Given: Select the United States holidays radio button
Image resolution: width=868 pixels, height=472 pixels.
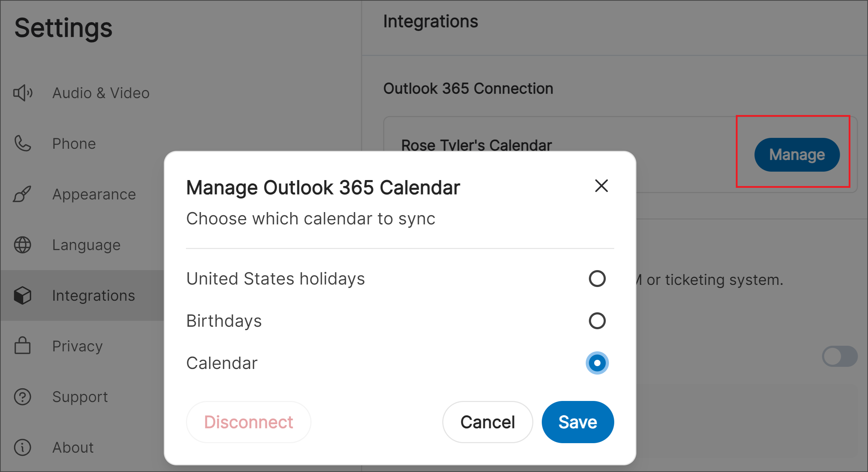Looking at the screenshot, I should tap(597, 279).
